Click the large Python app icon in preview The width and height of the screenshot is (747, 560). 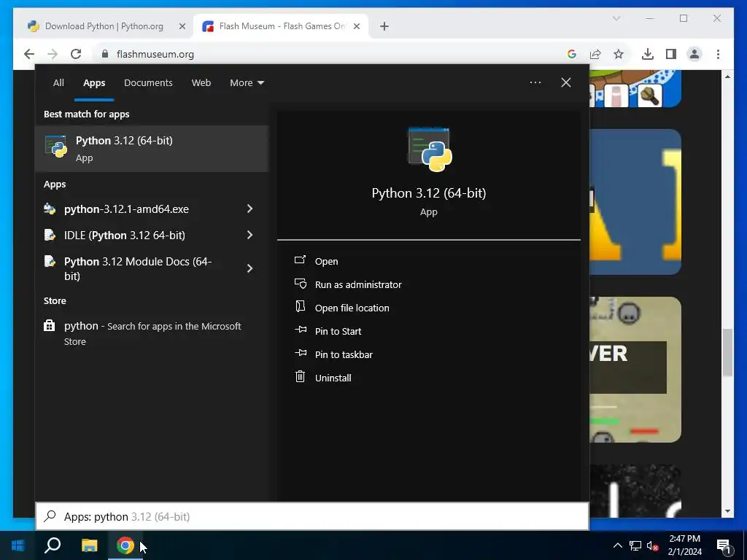[429, 149]
